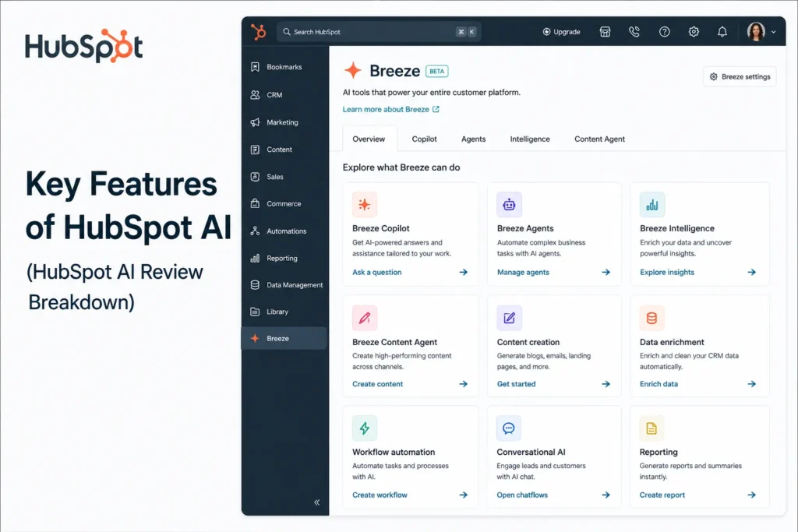Focus the Search HubSpot field
Screen dimensions: 798x532
pyautogui.click(x=379, y=31)
